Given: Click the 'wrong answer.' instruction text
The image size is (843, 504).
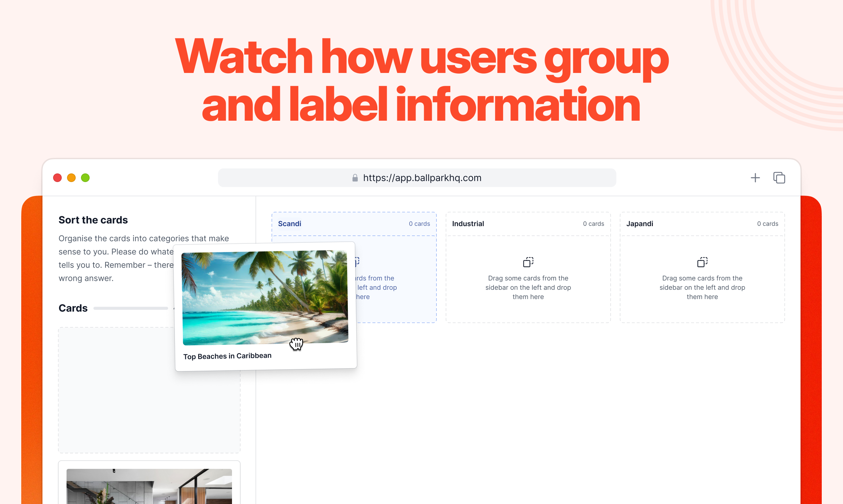Looking at the screenshot, I should click(x=86, y=278).
